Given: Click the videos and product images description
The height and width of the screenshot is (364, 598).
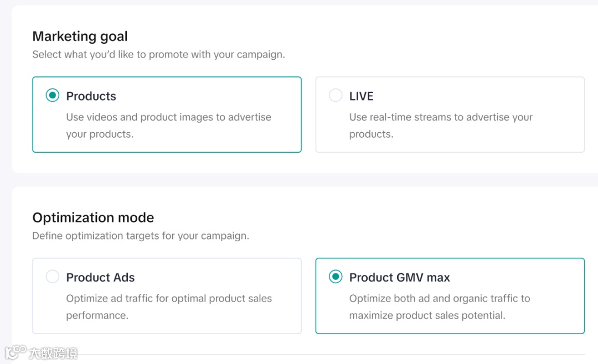Looking at the screenshot, I should click(168, 126).
